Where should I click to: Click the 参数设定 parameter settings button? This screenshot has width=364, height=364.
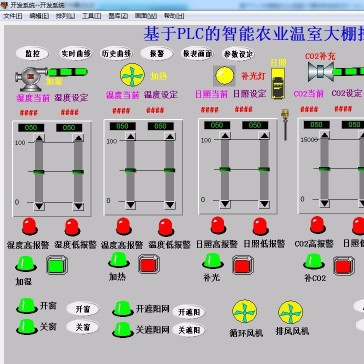238,53
